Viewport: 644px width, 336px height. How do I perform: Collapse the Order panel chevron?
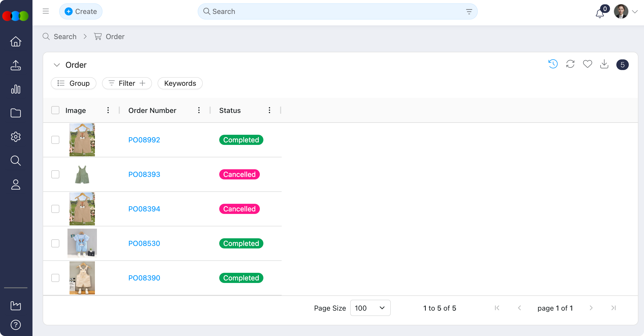pyautogui.click(x=57, y=65)
